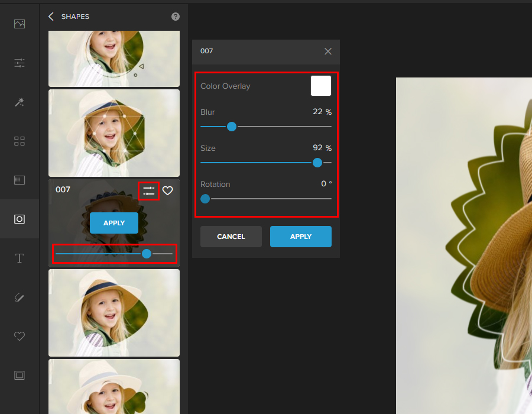Favorite shape 007 using the heart toggle
The width and height of the screenshot is (532, 414).
pyautogui.click(x=167, y=191)
